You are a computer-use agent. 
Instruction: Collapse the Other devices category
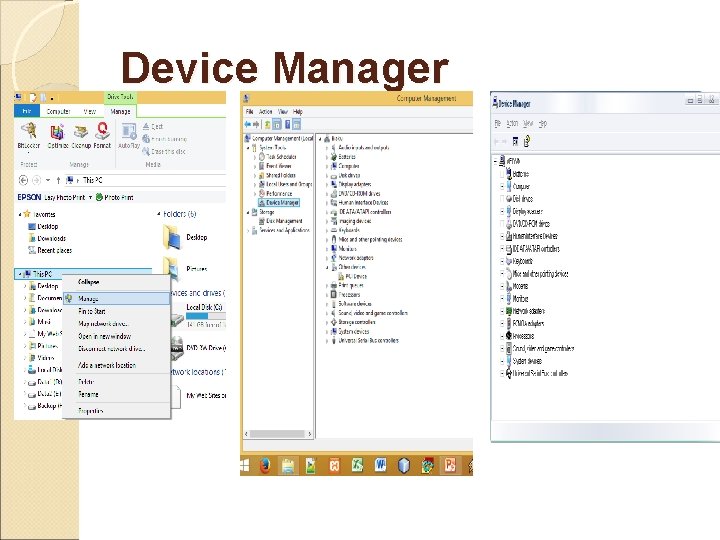coord(327,267)
